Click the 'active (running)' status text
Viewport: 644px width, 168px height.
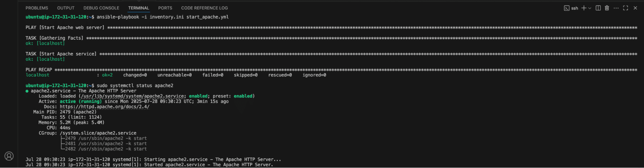tap(81, 101)
